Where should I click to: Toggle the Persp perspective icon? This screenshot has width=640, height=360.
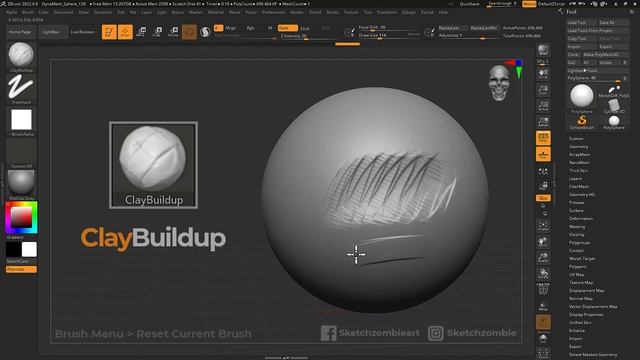(x=543, y=138)
